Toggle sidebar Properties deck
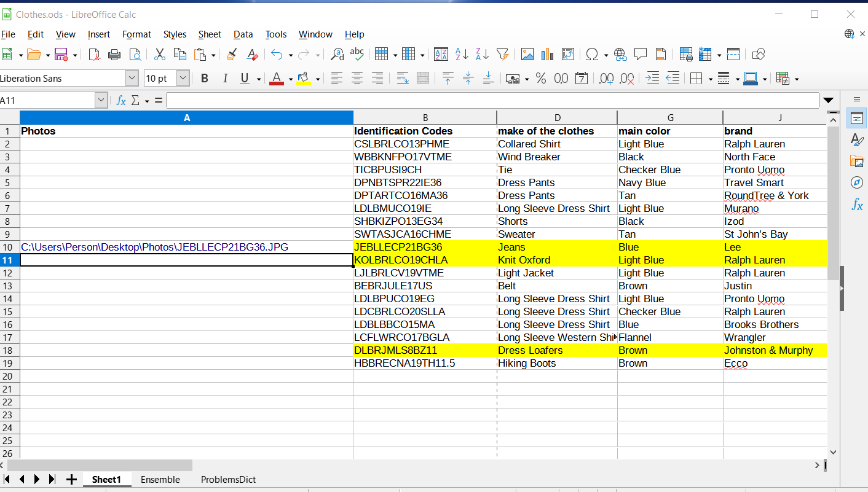The image size is (868, 492). tap(857, 118)
